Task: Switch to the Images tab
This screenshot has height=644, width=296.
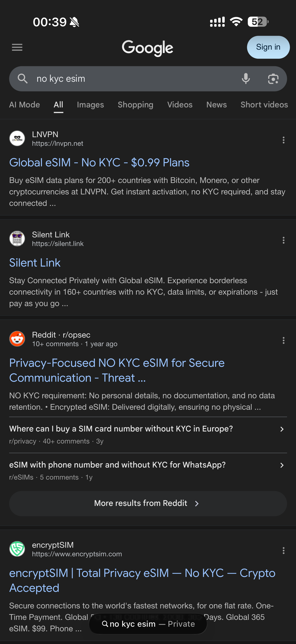Action: click(90, 105)
